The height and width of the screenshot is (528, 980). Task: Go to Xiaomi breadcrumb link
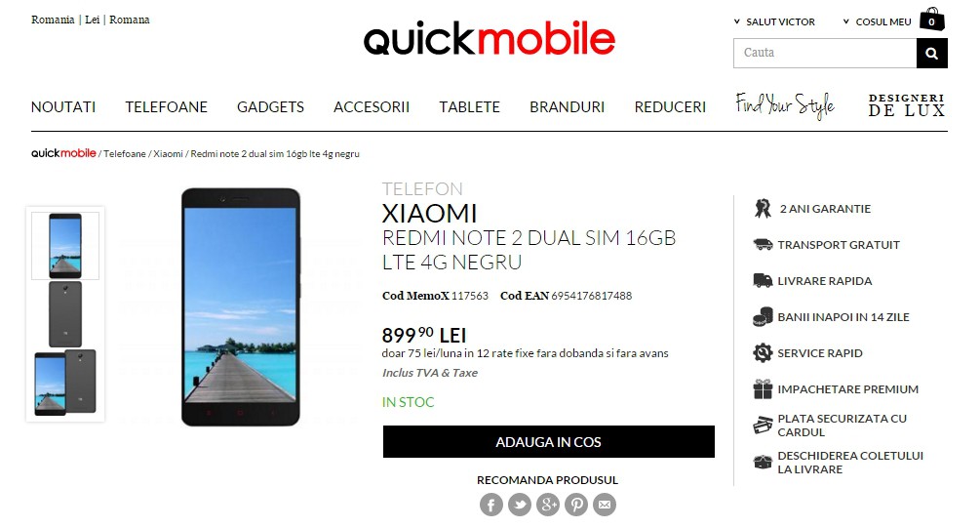[168, 154]
